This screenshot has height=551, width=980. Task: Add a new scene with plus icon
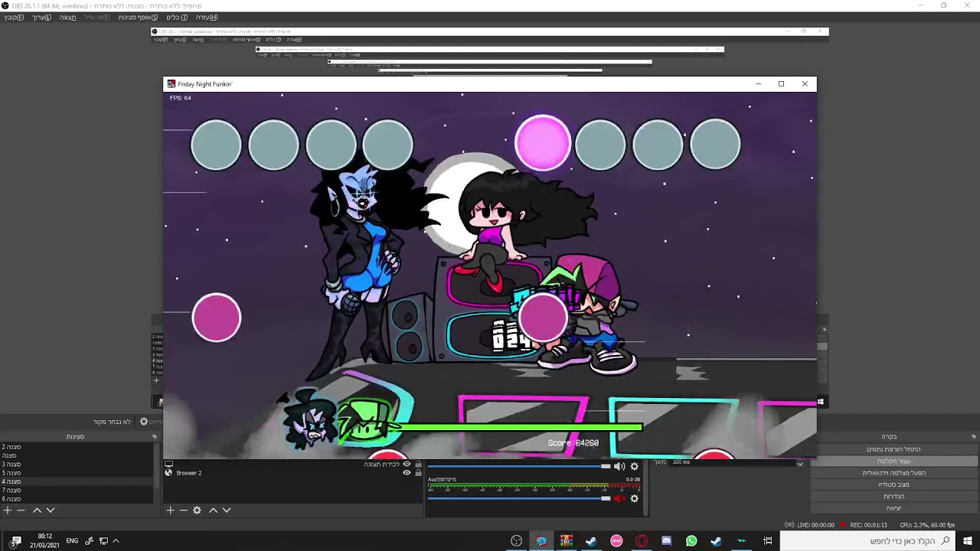coord(8,510)
